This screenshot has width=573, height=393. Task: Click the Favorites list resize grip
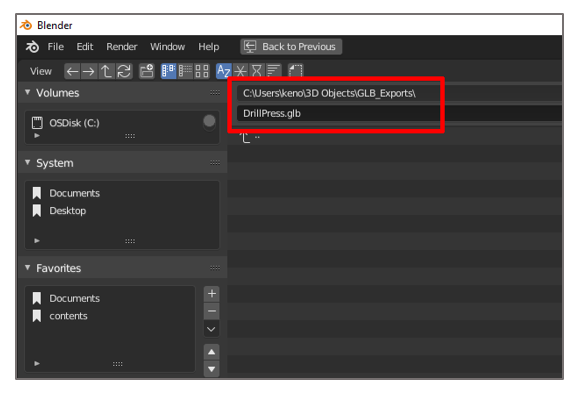[x=118, y=364]
